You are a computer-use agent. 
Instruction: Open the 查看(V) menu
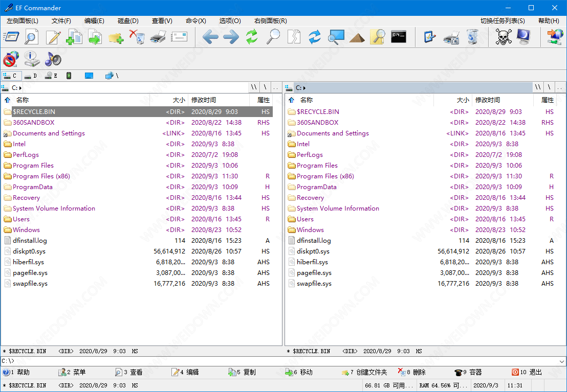[x=162, y=21]
